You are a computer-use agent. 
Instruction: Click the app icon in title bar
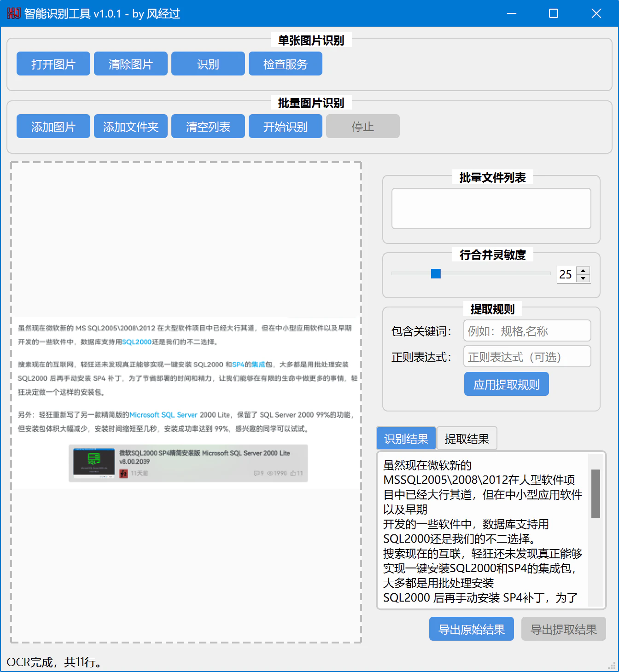[x=13, y=13]
